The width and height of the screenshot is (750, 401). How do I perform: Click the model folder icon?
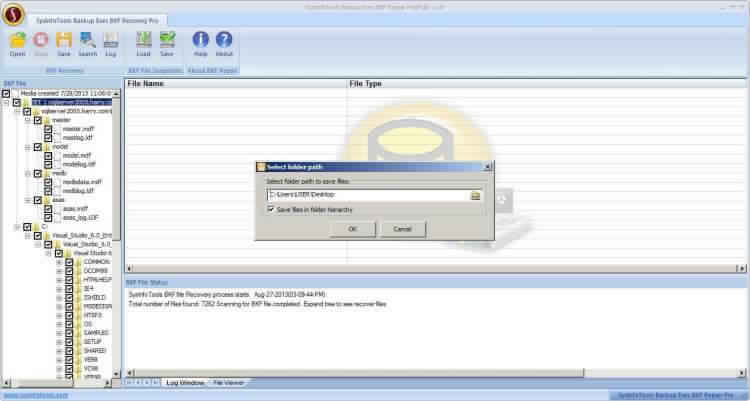click(x=47, y=147)
